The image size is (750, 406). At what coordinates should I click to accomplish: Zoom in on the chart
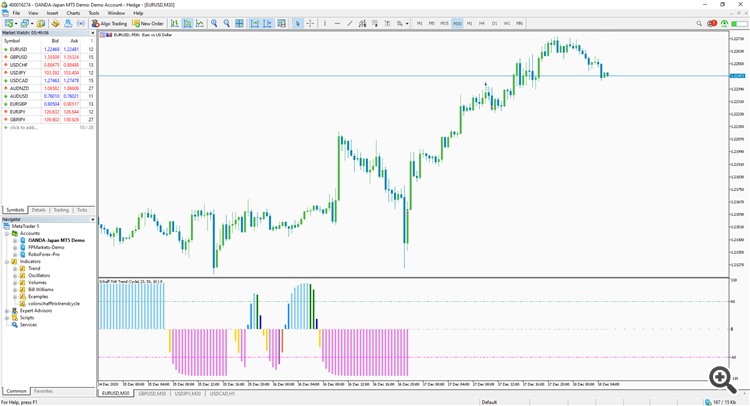click(214, 23)
